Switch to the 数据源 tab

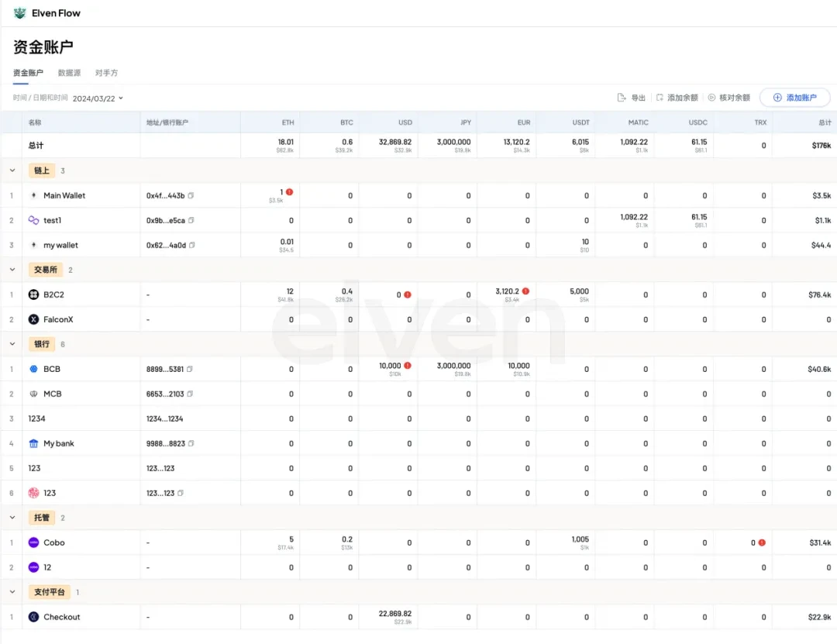[x=69, y=73]
